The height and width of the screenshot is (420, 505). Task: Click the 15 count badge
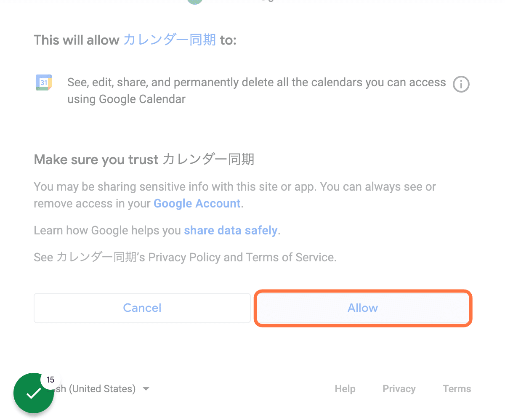(x=50, y=380)
